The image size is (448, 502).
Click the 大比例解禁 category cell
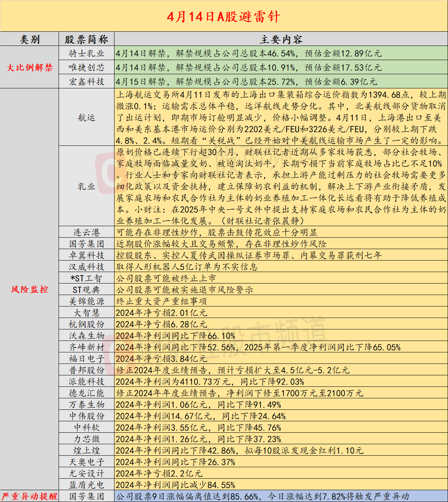click(29, 67)
